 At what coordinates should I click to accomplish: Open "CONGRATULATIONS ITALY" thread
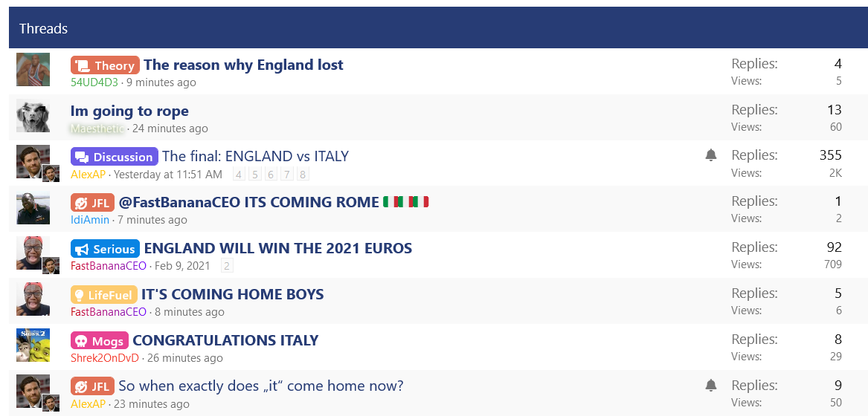(x=226, y=340)
